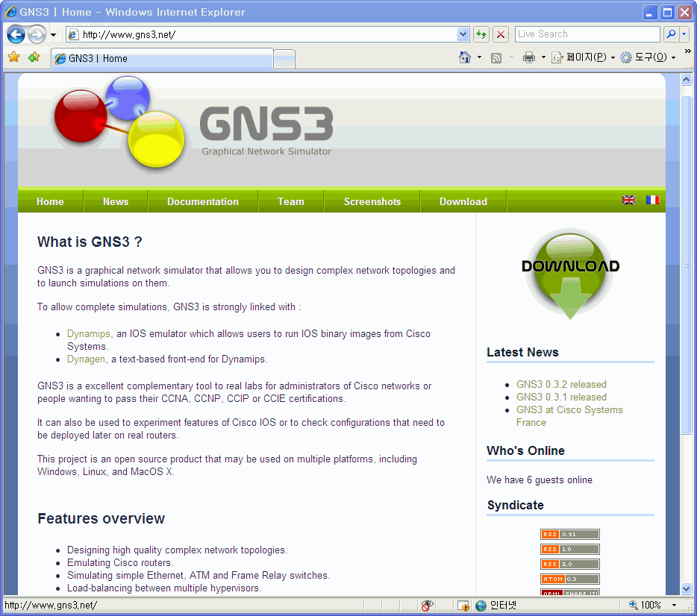Click the RSS 0.91 feed badge
697x616 pixels.
570,534
